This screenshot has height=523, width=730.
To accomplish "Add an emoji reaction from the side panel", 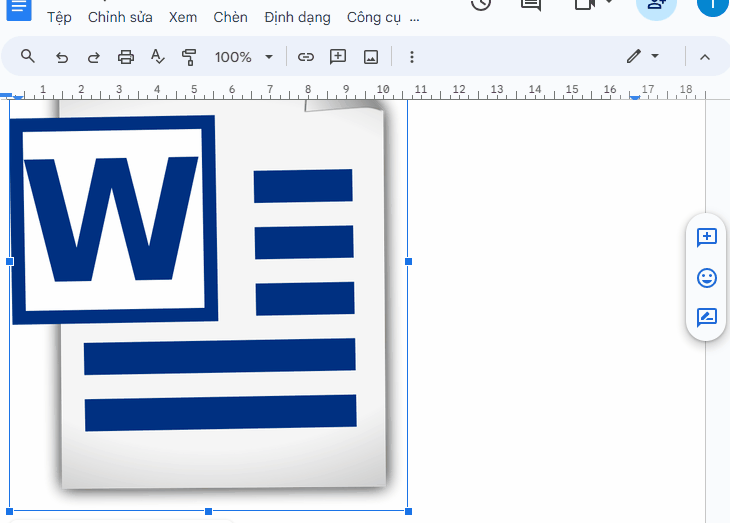I will point(706,278).
